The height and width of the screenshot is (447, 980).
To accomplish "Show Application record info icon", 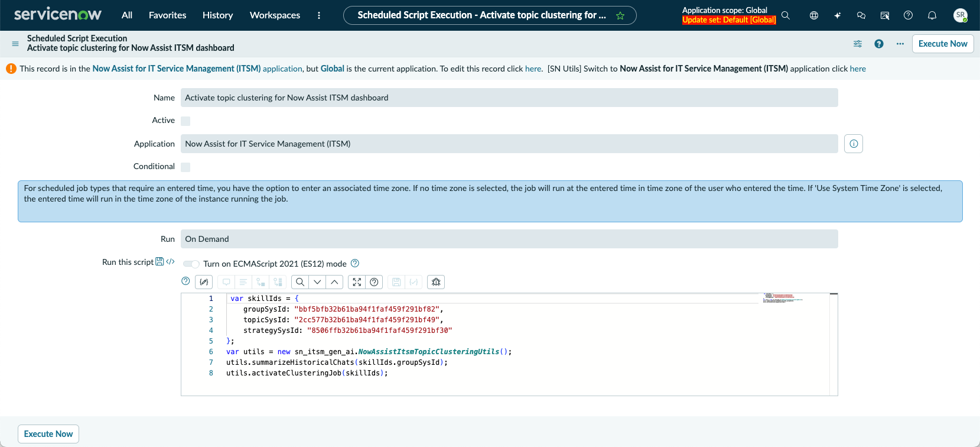I will point(854,144).
